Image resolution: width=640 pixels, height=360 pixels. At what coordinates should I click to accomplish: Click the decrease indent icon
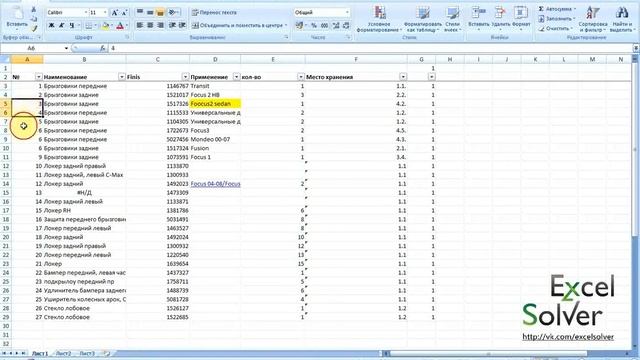point(172,25)
